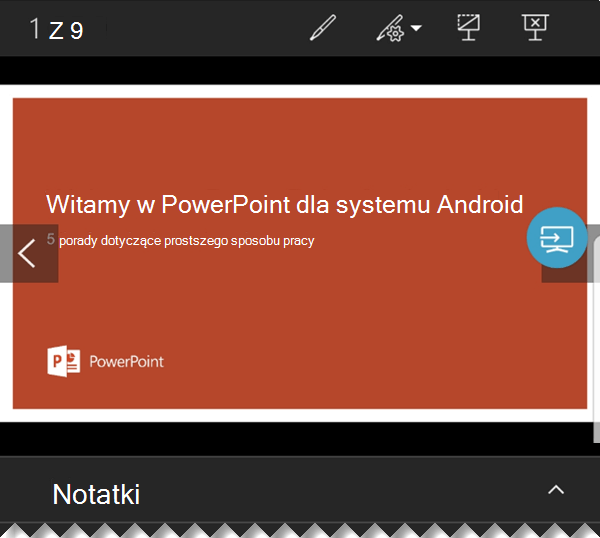Image resolution: width=600 pixels, height=538 pixels.
Task: Click the blank screen presentation icon
Action: point(469,27)
